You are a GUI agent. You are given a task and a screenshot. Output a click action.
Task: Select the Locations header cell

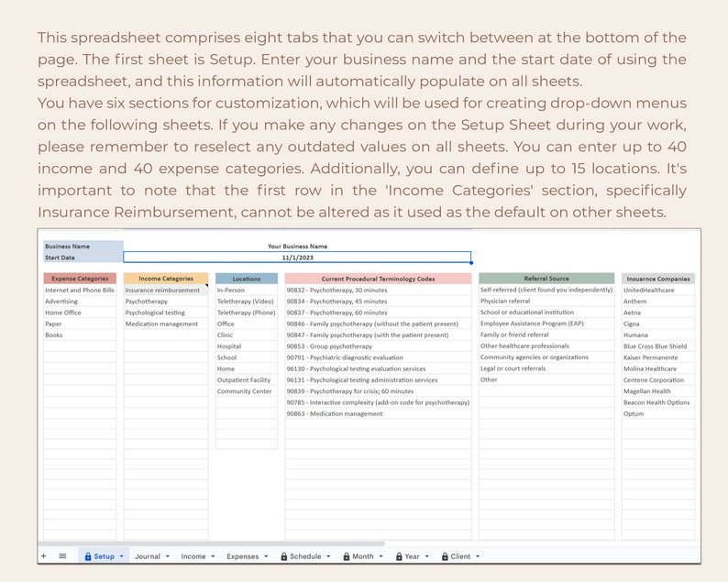pyautogui.click(x=247, y=279)
